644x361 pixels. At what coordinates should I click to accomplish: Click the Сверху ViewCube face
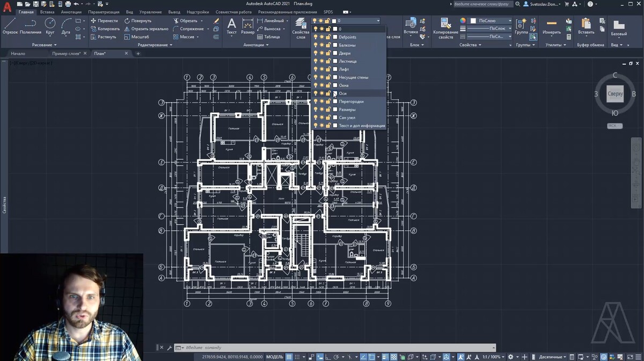615,94
